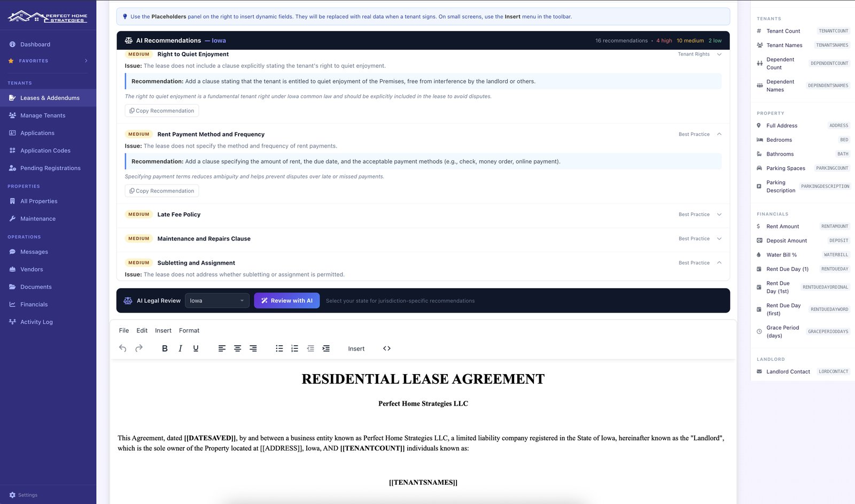Increase indent in the editor toolbar
The width and height of the screenshot is (855, 504).
click(326, 348)
